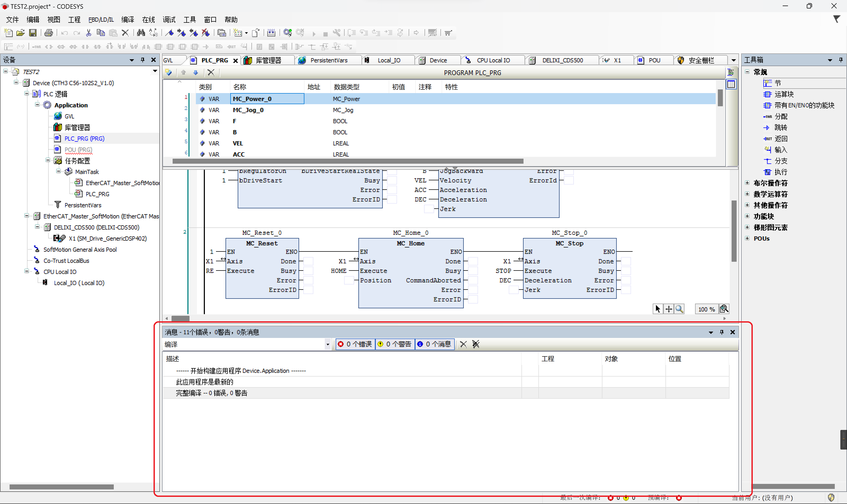This screenshot has height=504, width=847.
Task: Click the 100 % zoom level field
Action: click(706, 309)
